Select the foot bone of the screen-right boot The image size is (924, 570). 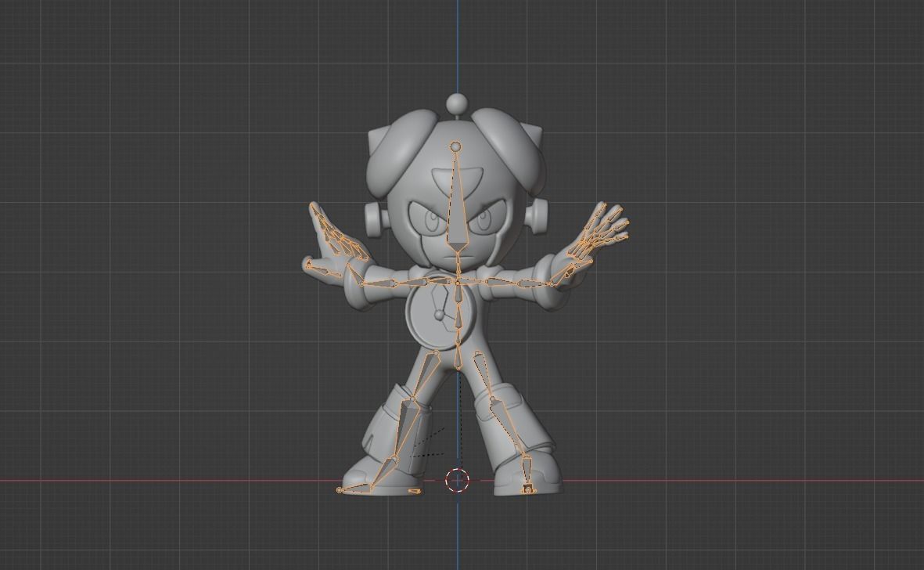(527, 471)
